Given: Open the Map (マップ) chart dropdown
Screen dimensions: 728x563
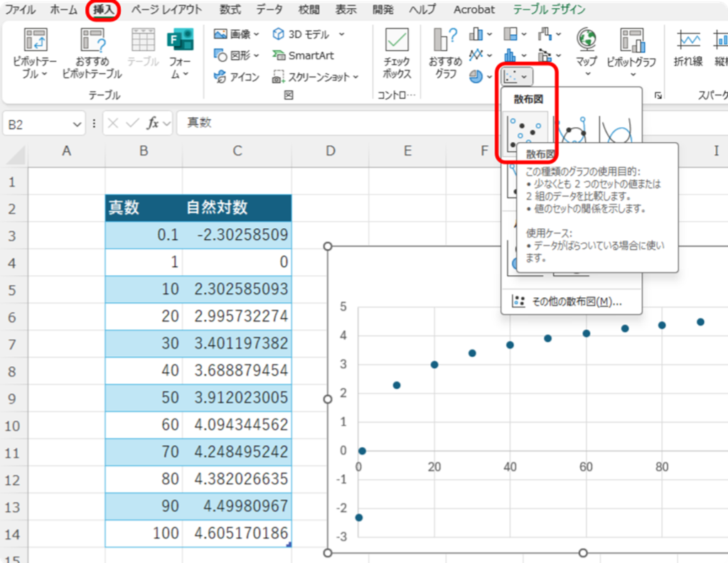Looking at the screenshot, I should (x=587, y=53).
